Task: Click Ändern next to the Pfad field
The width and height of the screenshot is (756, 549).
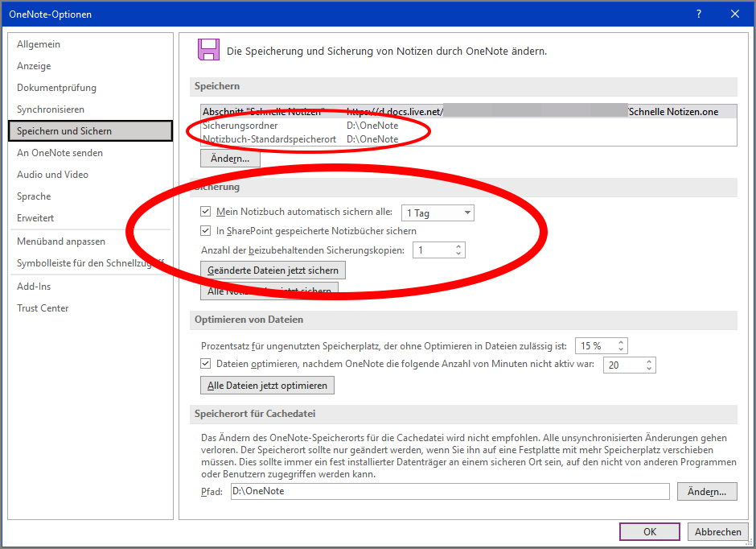Action: coord(707,492)
